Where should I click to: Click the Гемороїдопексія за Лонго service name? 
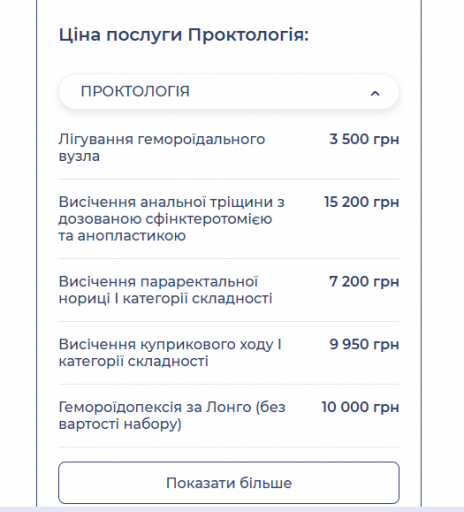tap(172, 415)
